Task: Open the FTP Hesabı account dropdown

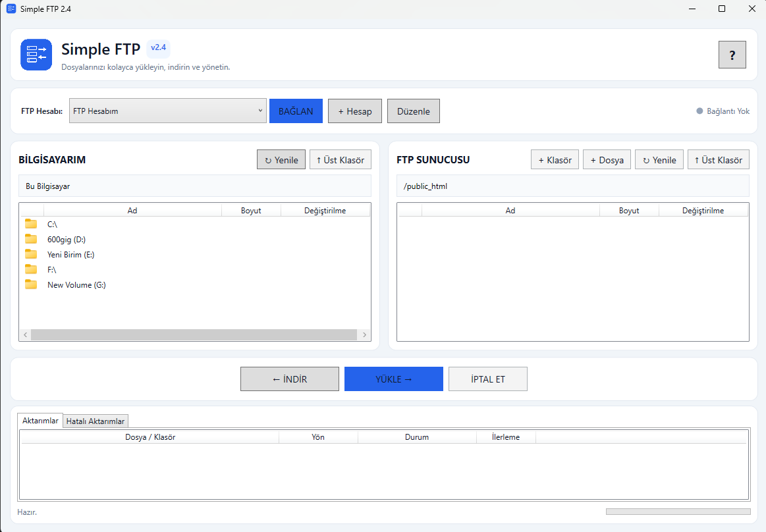Action: [167, 111]
